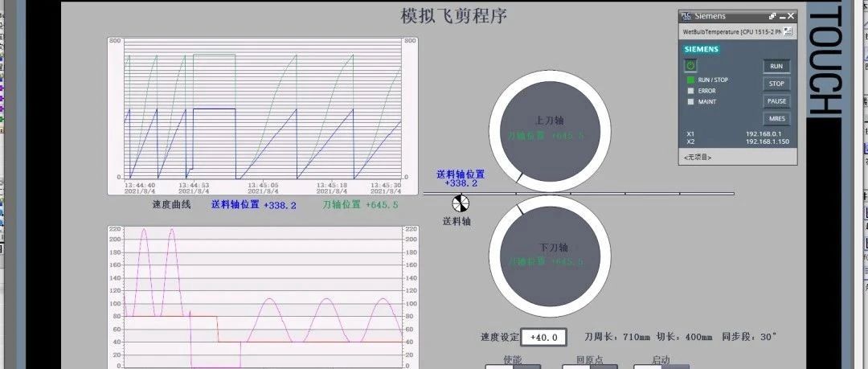
Task: Click the PLC icon in Siemens title bar
Action: (686, 16)
